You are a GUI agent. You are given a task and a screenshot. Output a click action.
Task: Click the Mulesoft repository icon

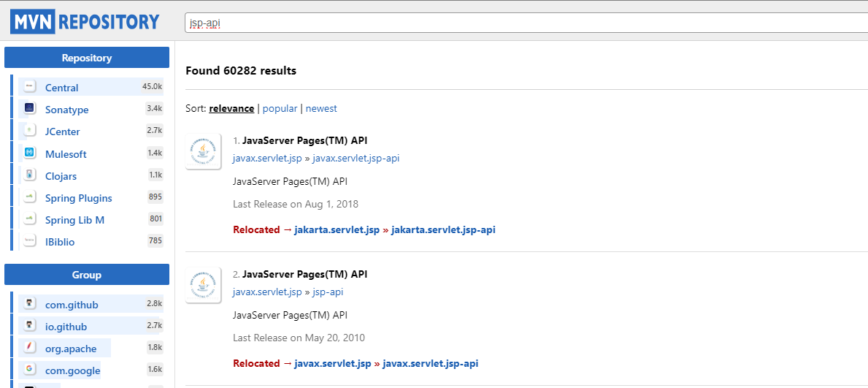click(x=30, y=153)
